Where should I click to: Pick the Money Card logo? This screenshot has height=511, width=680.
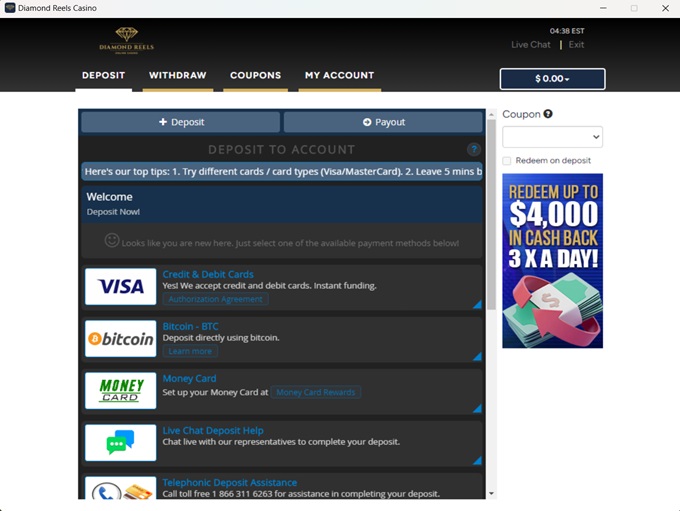click(121, 391)
